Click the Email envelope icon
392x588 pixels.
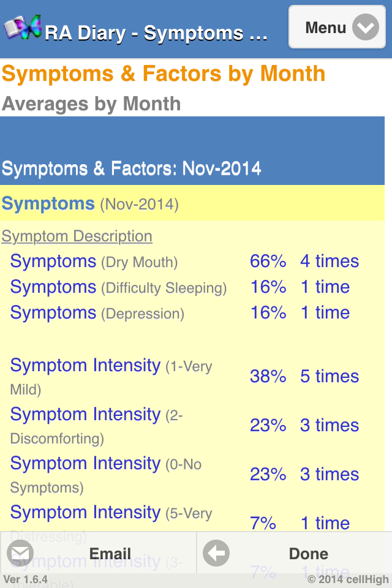tap(20, 554)
